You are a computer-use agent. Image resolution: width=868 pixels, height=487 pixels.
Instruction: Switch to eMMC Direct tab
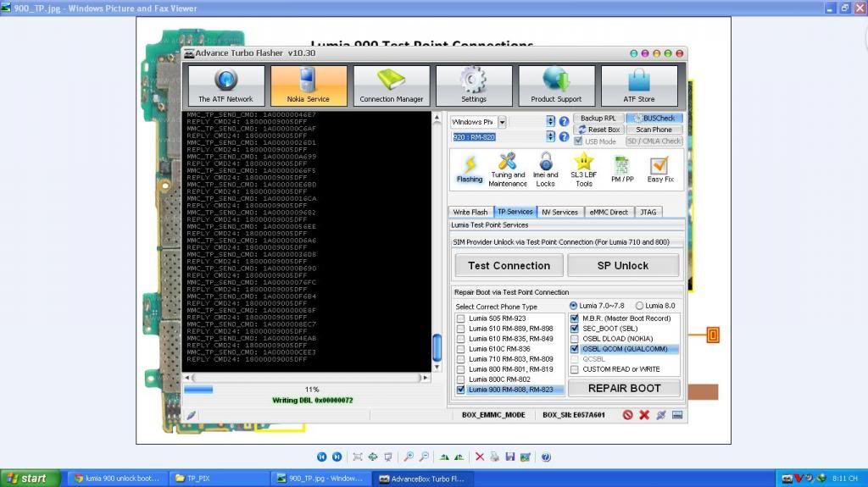[609, 212]
